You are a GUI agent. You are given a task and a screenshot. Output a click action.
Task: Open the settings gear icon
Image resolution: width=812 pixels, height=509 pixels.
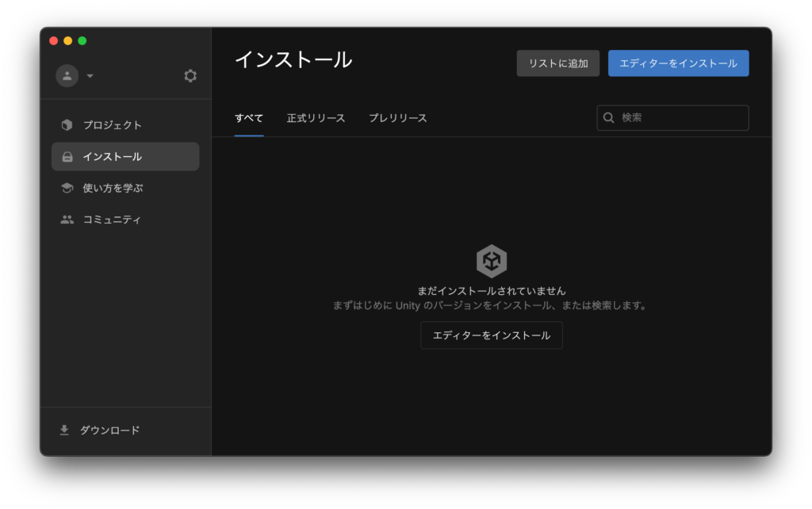click(190, 75)
